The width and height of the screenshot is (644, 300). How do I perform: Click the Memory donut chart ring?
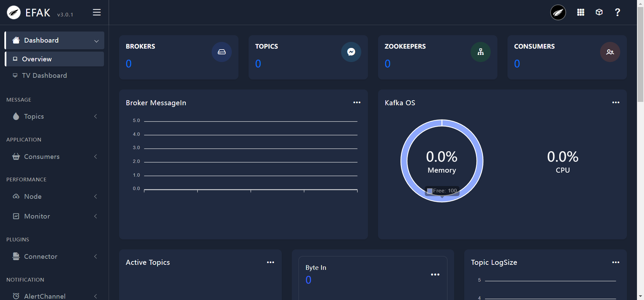tap(404, 161)
